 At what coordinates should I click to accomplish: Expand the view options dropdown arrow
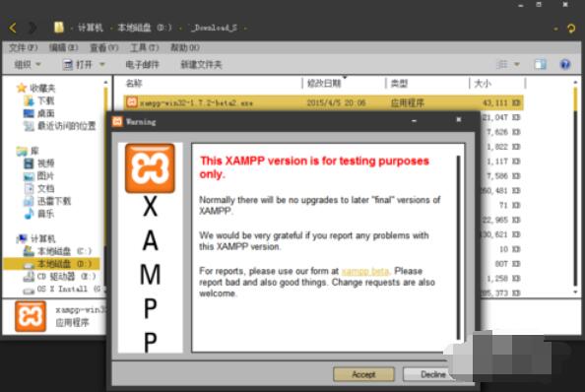point(517,65)
